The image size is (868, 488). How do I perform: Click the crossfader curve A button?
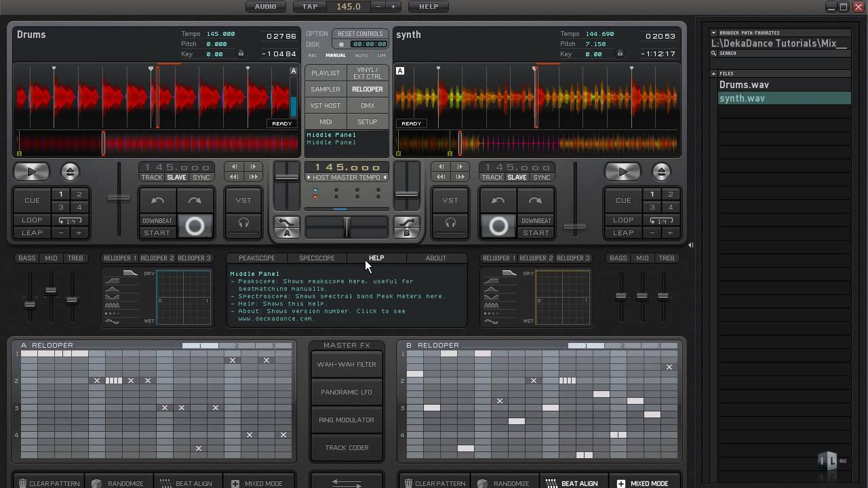coord(287,227)
